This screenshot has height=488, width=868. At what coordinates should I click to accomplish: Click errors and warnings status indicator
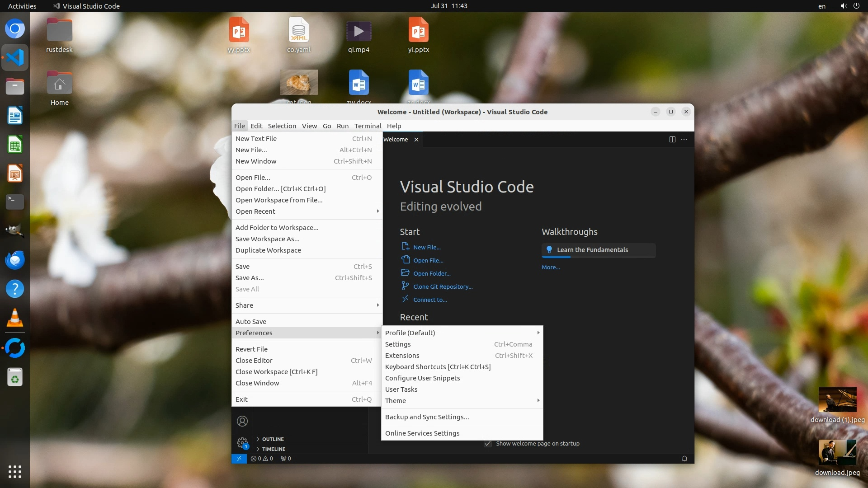coord(262,458)
